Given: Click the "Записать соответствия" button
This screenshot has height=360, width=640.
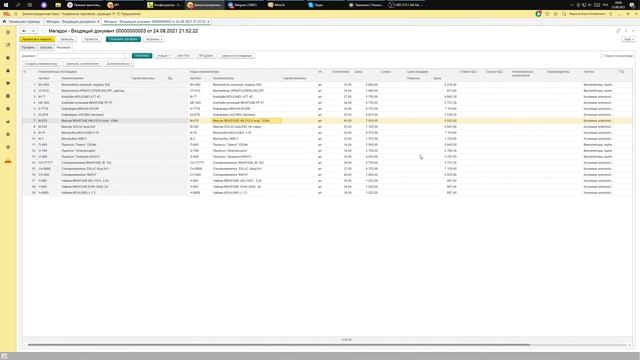Looking at the screenshot, I should pyautogui.click(x=82, y=64).
